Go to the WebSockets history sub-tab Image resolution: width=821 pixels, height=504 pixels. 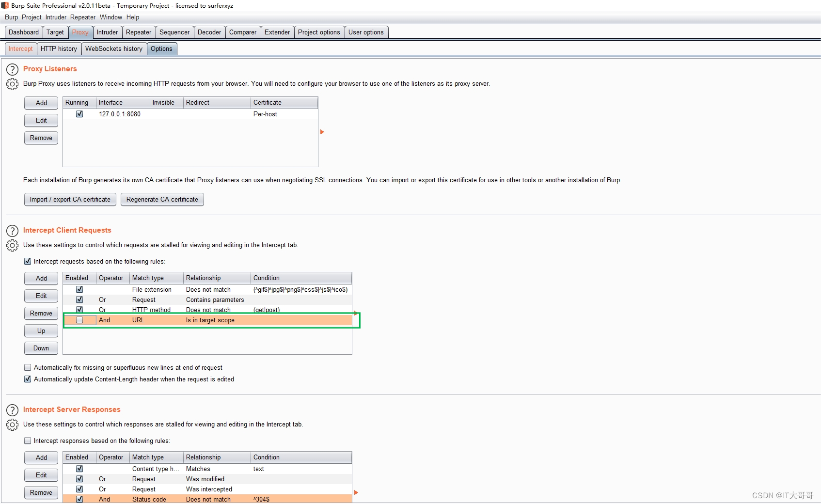[114, 49]
